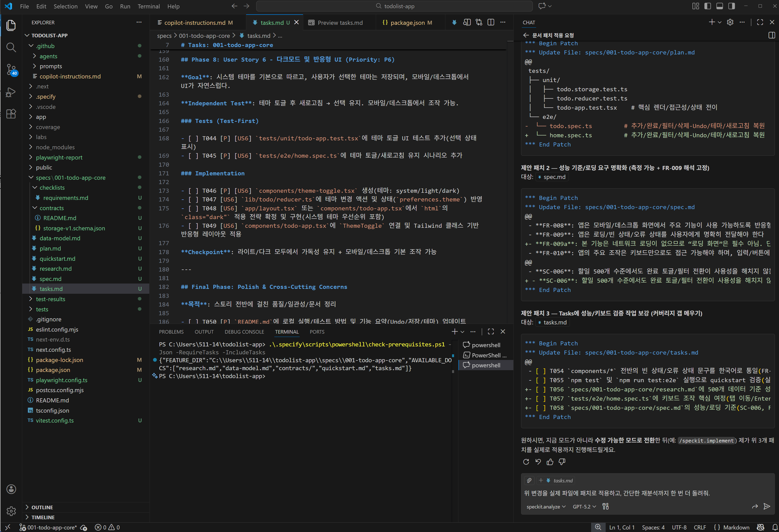Click the attach context paperclip icon
Viewport: 779px width, 532px height.
coord(529,480)
